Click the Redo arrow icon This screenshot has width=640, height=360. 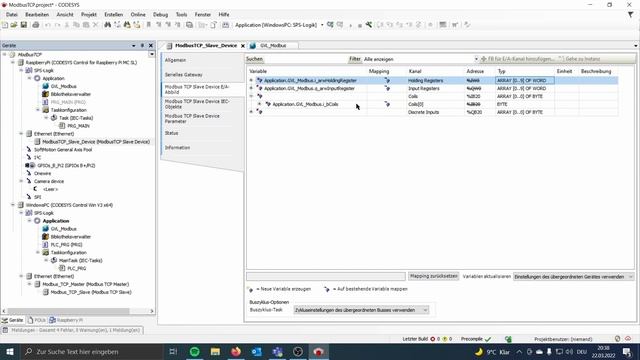pos(57,25)
